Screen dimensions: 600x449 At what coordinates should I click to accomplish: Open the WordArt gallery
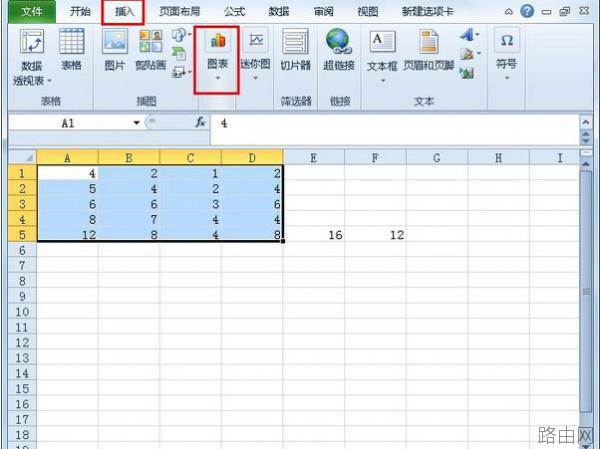(469, 36)
